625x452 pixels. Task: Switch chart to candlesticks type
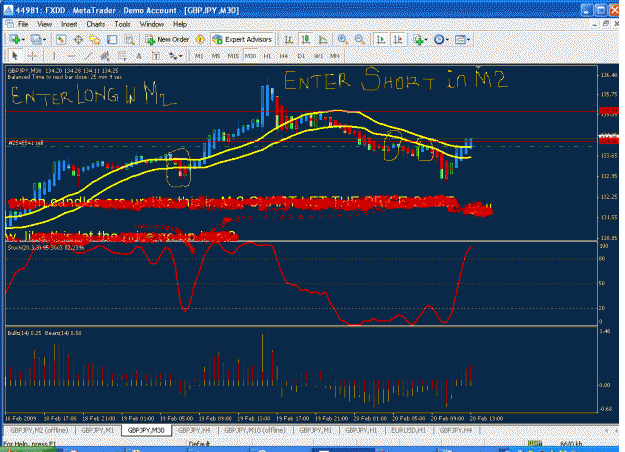(x=306, y=39)
